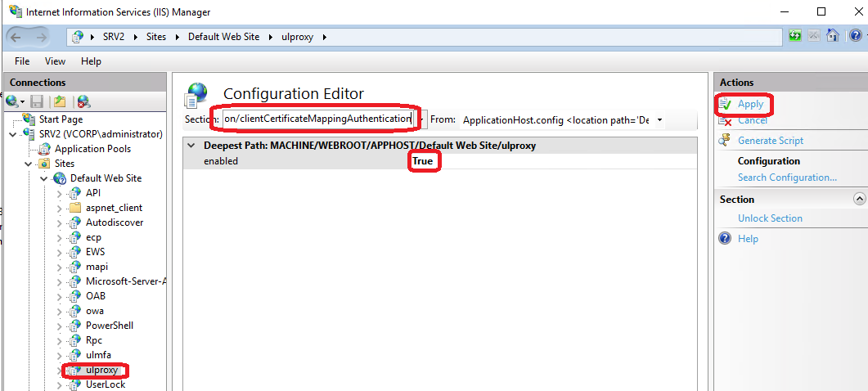Select the Autodiscover application node
The image size is (868, 391).
(x=115, y=222)
